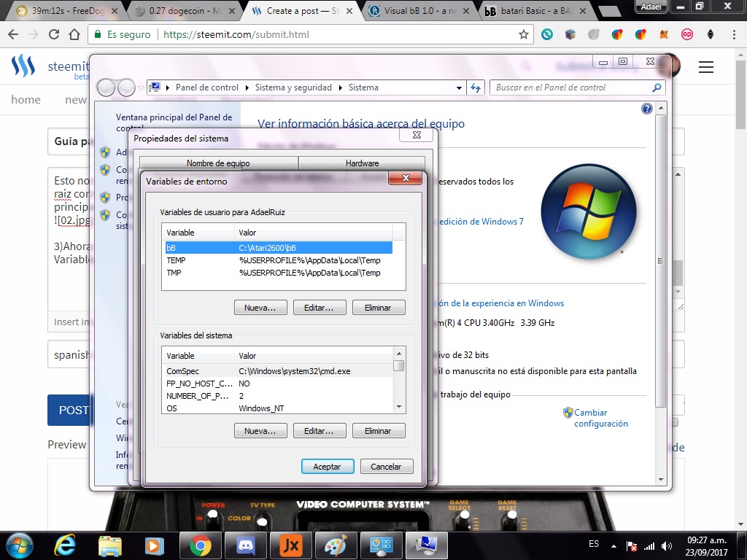Click the home link on Steemit
The height and width of the screenshot is (560, 747).
(26, 99)
